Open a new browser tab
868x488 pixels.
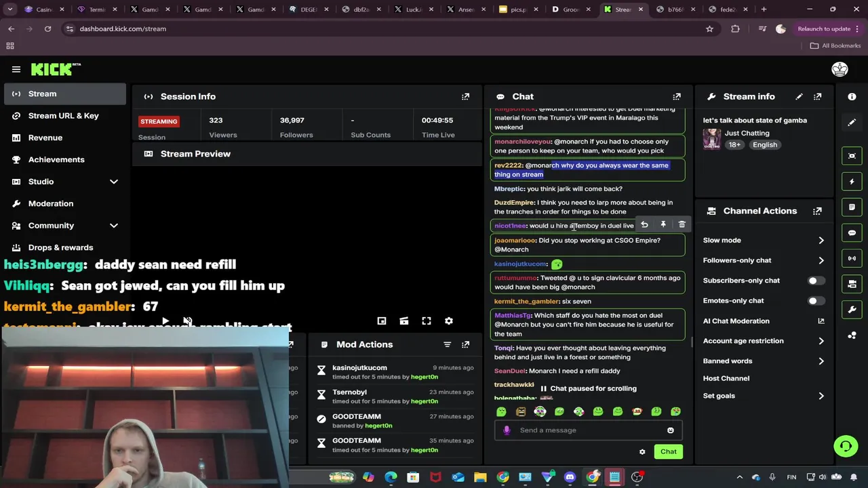tap(764, 9)
